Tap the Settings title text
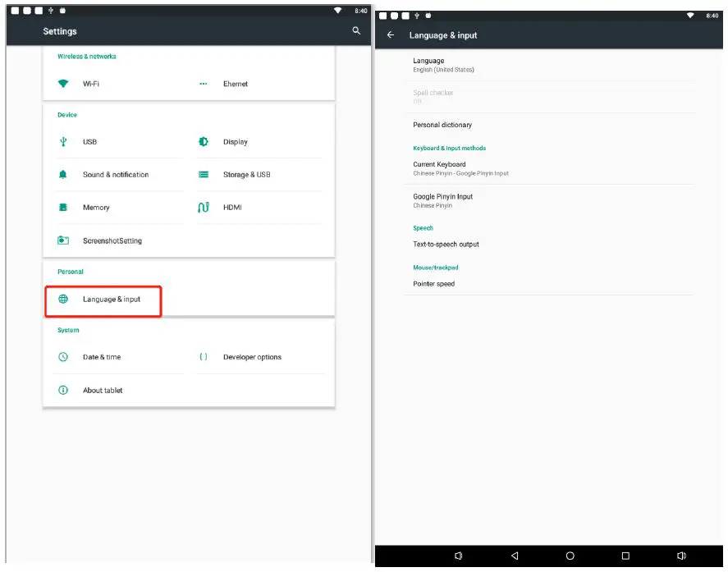Screen dimensions: 728x572 (60, 31)
